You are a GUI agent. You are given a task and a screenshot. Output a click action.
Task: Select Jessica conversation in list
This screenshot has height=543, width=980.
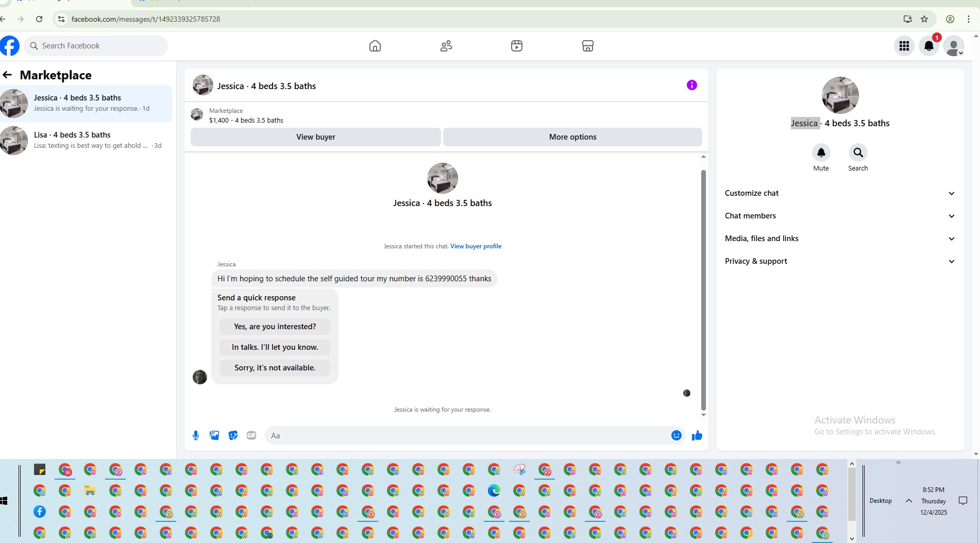pyautogui.click(x=86, y=104)
